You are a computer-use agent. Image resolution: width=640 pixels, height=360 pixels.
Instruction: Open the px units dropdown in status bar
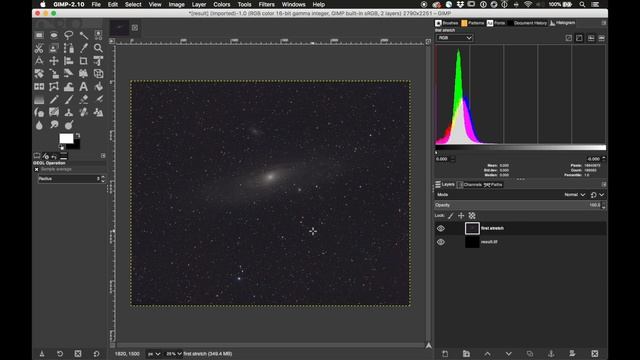coord(154,354)
